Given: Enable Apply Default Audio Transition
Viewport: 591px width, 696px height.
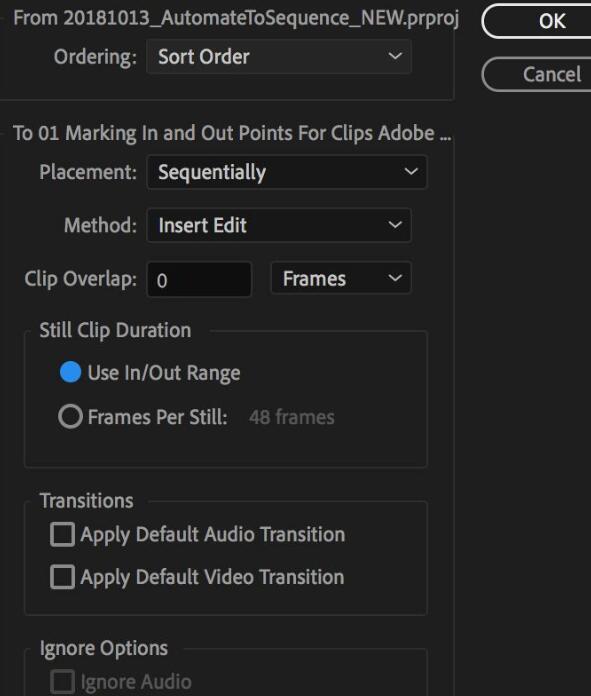Looking at the screenshot, I should click(x=62, y=534).
